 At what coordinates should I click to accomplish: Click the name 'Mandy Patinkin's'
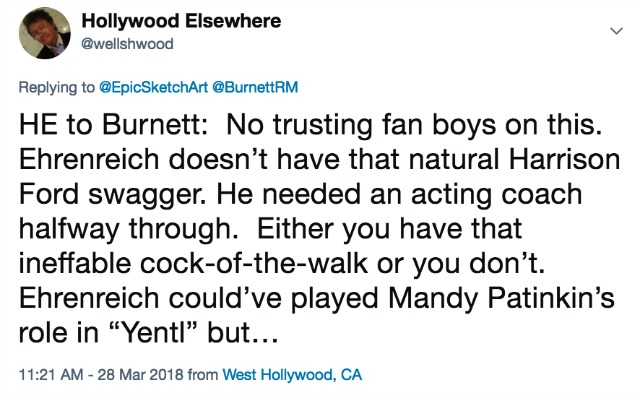pyautogui.click(x=501, y=298)
